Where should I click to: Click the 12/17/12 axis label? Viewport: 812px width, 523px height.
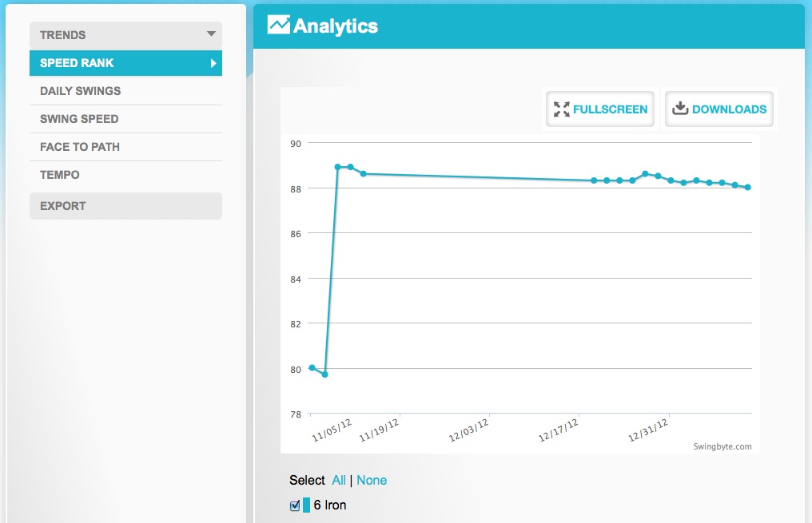(558, 430)
